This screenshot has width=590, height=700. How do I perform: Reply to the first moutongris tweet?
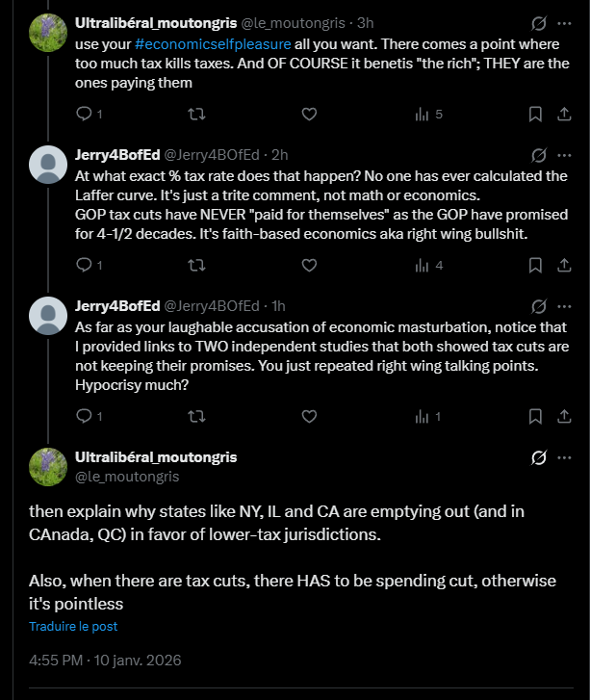click(84, 114)
